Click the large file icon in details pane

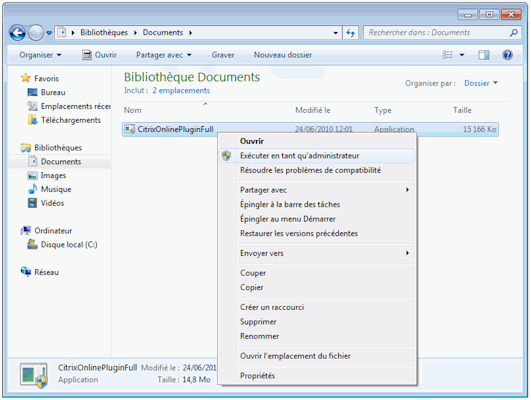(x=34, y=375)
